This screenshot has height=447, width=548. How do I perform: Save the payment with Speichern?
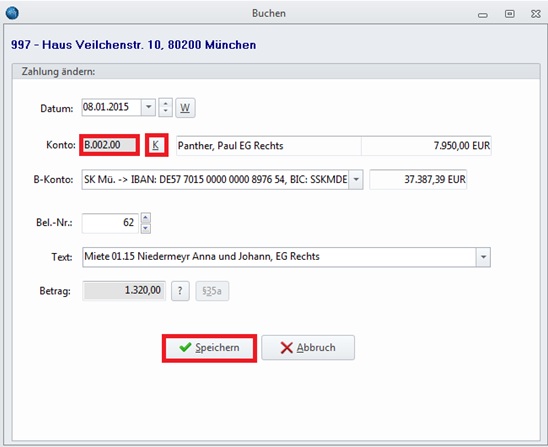pyautogui.click(x=209, y=348)
